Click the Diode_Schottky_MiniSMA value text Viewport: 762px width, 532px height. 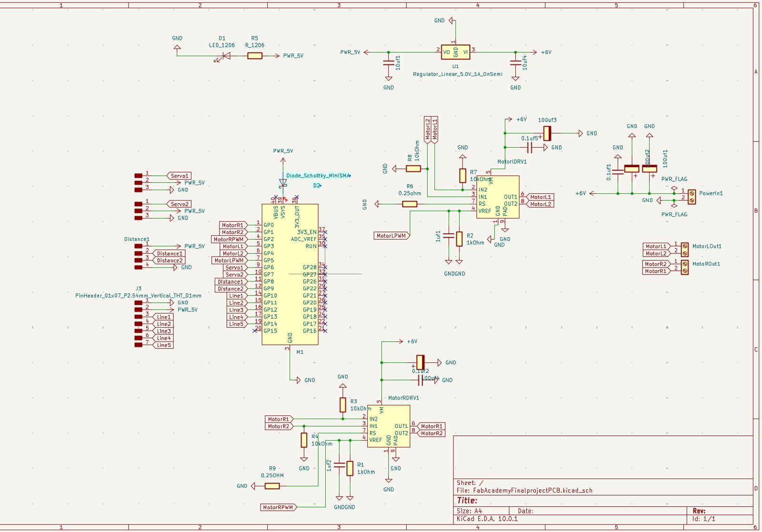pyautogui.click(x=318, y=176)
